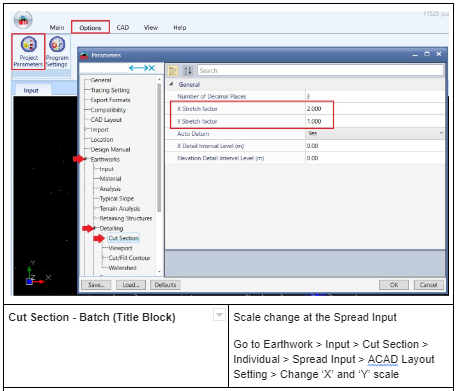The height and width of the screenshot is (391, 459).
Task: Select Design Manual tree item
Action: coord(110,149)
